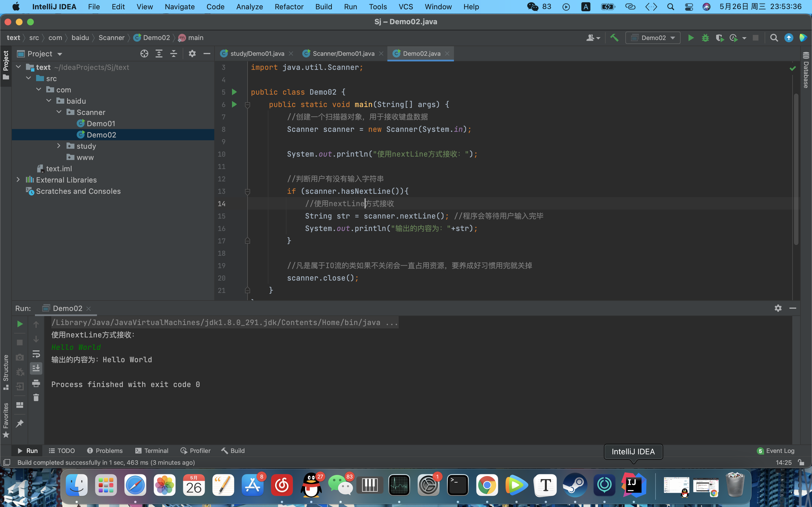Open the Terminal tool window

tap(152, 451)
